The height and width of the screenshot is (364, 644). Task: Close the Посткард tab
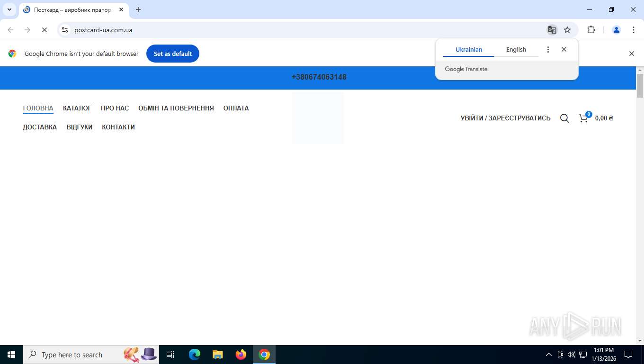[x=121, y=9]
